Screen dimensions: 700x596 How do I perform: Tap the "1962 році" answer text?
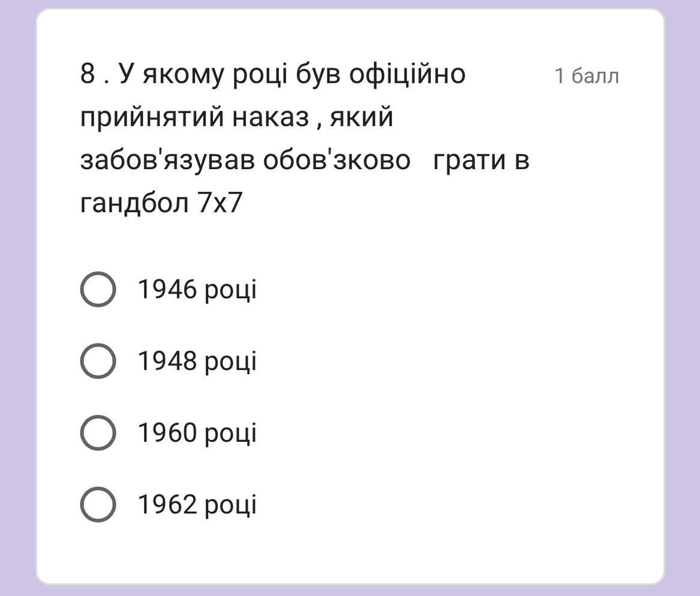pos(197,504)
